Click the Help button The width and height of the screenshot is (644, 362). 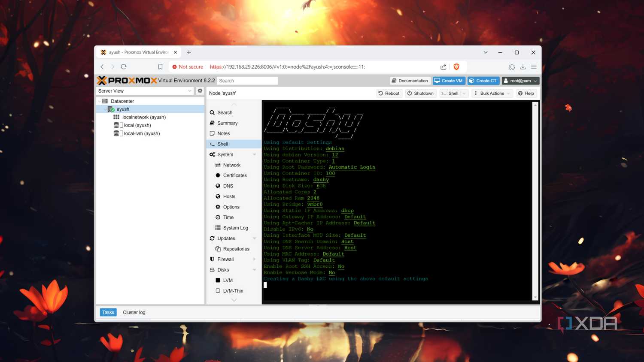click(x=526, y=93)
